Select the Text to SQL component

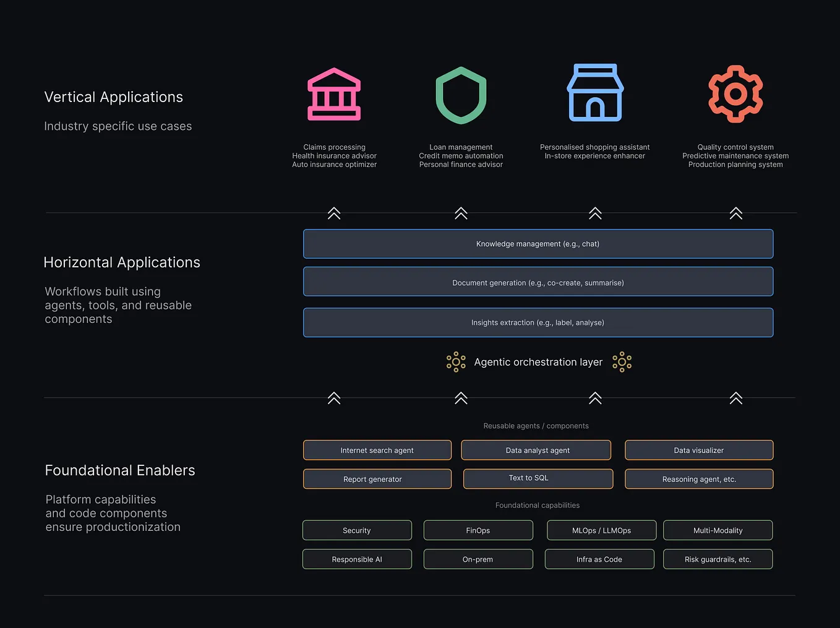pyautogui.click(x=538, y=478)
